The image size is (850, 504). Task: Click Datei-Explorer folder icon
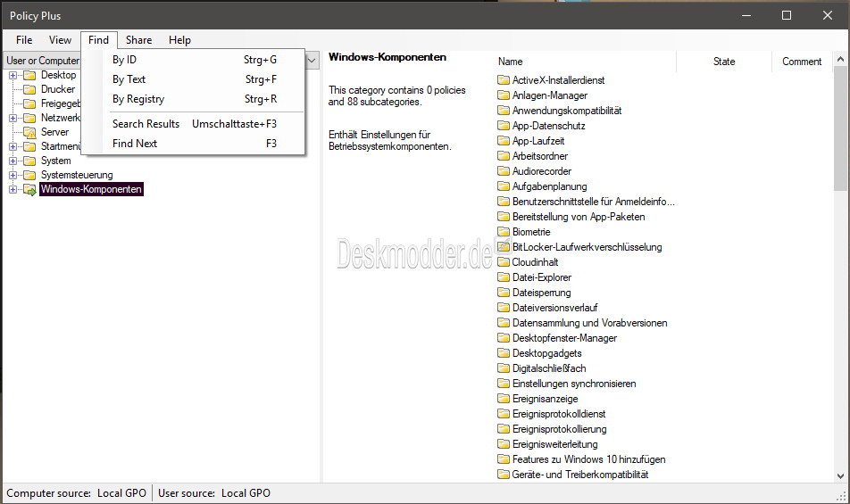[x=504, y=277]
